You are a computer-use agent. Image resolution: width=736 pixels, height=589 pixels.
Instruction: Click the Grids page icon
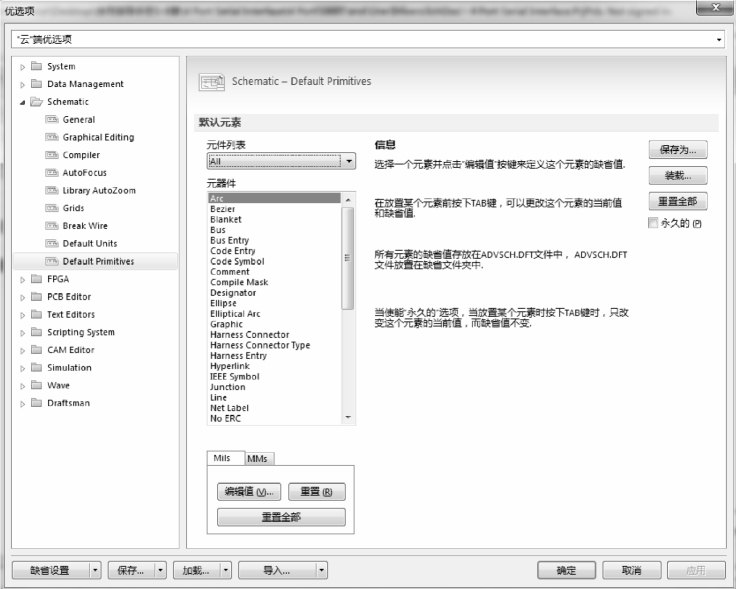tap(53, 209)
